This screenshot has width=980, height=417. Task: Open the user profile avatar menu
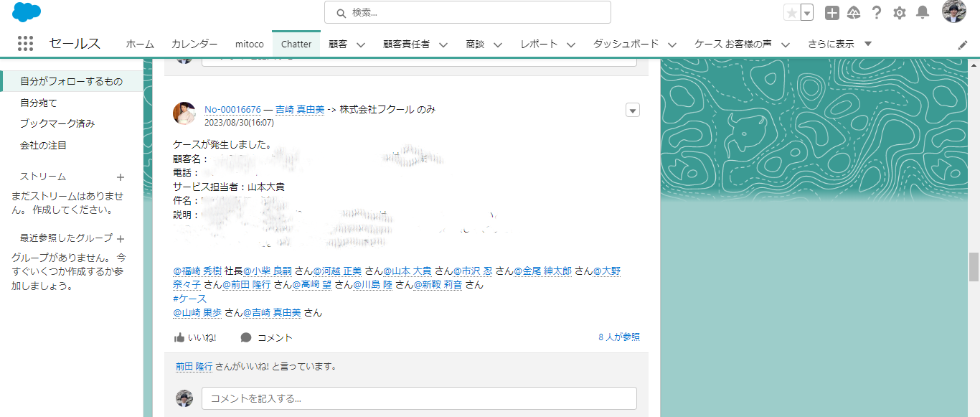[x=954, y=12]
